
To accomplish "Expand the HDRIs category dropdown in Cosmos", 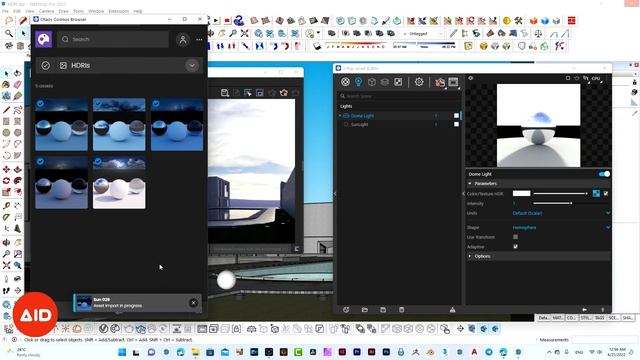I will tap(192, 65).
